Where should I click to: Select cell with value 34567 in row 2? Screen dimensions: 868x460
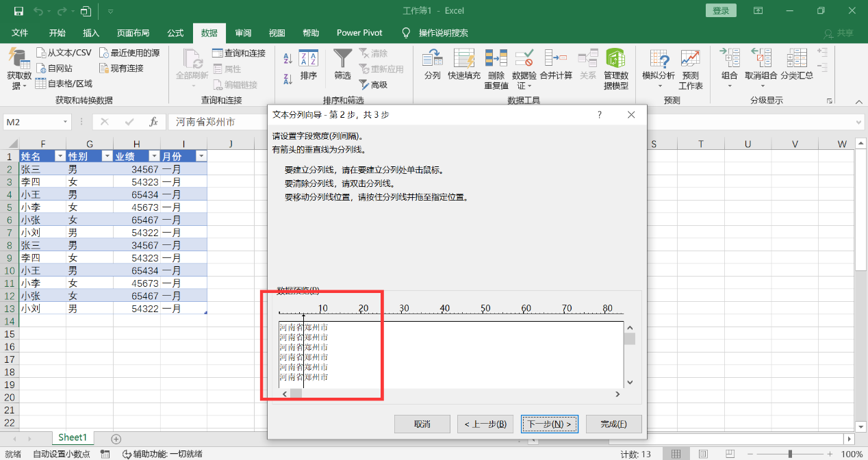(x=137, y=169)
